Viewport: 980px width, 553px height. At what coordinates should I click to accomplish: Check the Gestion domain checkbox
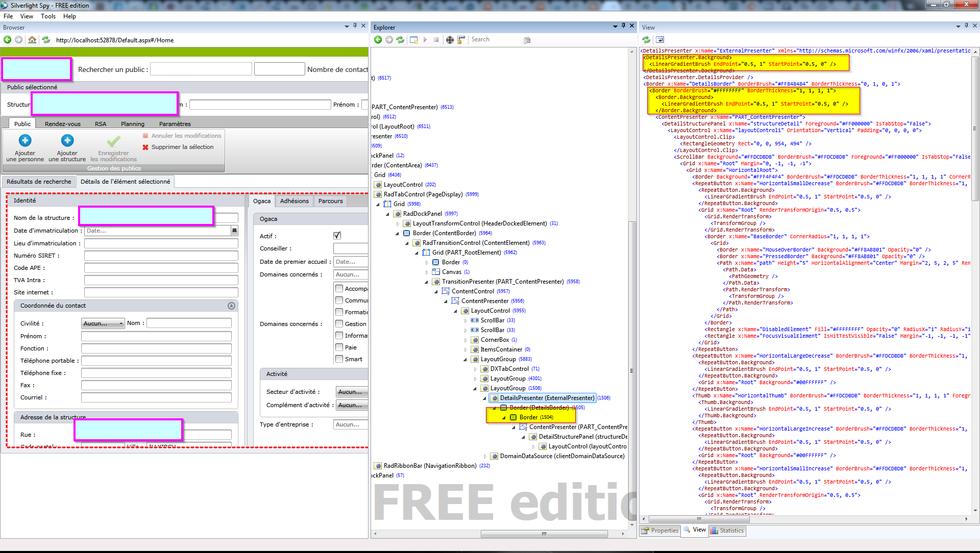[x=339, y=323]
